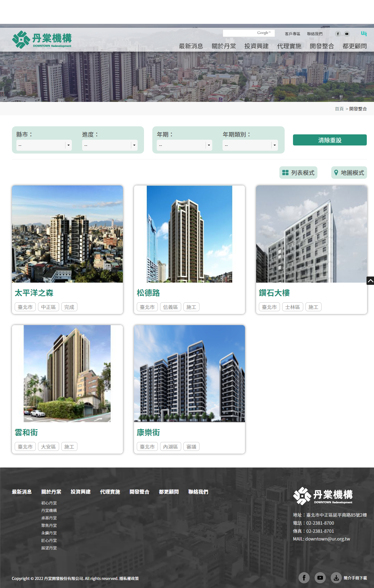Viewport: 374px width, 588px height.
Task: Open the footer Facebook icon
Action: (x=304, y=578)
